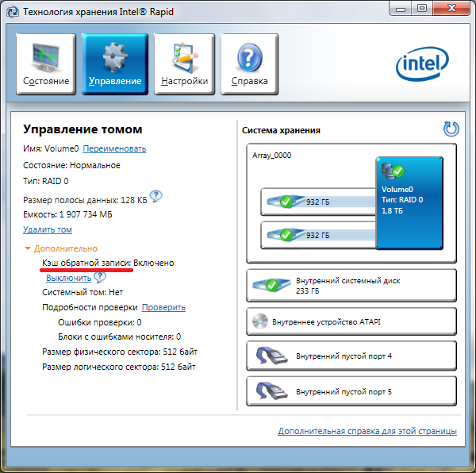
Task: Click Проверить link to verify volume
Action: click(163, 307)
